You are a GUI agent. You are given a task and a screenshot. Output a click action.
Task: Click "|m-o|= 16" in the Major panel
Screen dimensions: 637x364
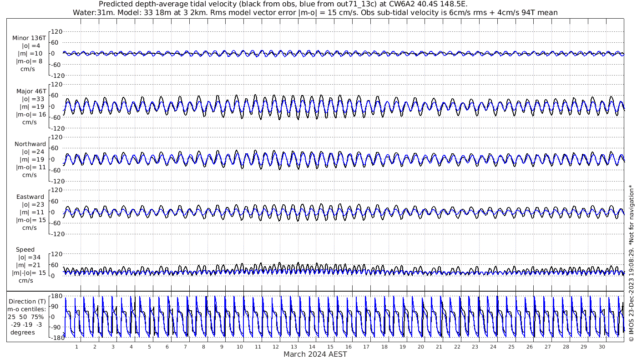(31, 115)
